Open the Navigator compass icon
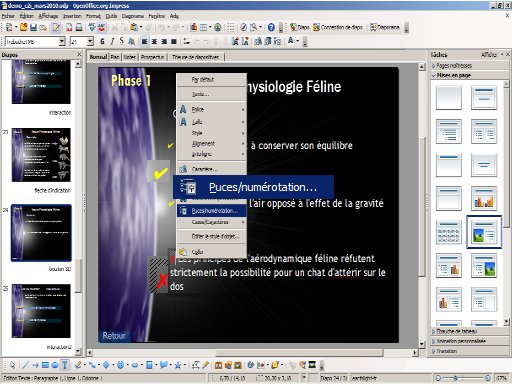512x384 pixels. click(x=244, y=27)
